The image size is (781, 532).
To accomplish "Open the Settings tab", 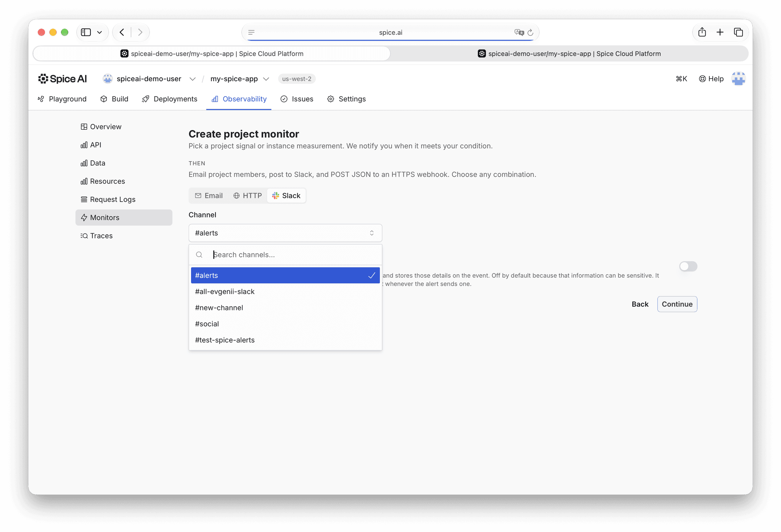I will tap(346, 99).
